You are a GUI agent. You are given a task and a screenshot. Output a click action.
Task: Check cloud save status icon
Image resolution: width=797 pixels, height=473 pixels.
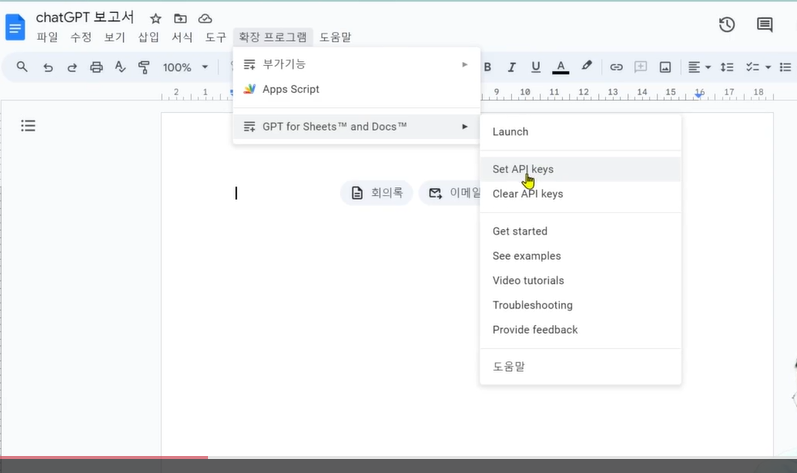[205, 19]
